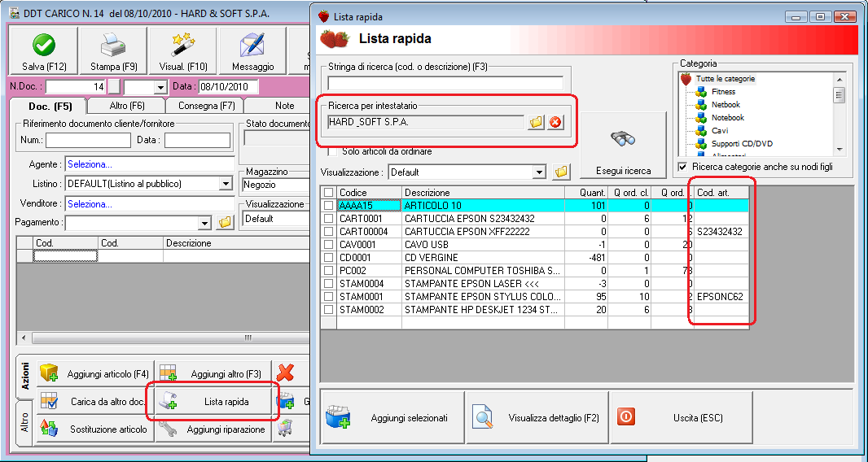This screenshot has height=462, width=868.
Task: Open Lista rapida button in DDT window
Action: pos(214,402)
